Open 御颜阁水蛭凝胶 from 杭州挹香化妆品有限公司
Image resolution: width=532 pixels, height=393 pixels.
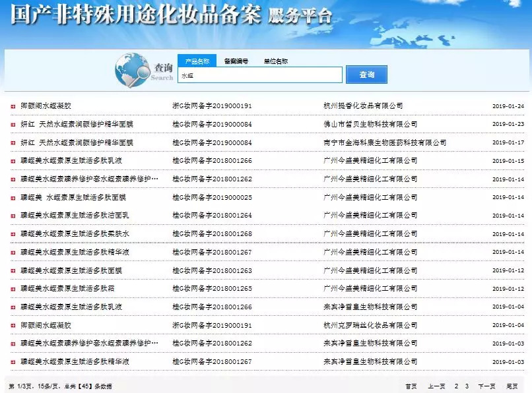click(46, 106)
